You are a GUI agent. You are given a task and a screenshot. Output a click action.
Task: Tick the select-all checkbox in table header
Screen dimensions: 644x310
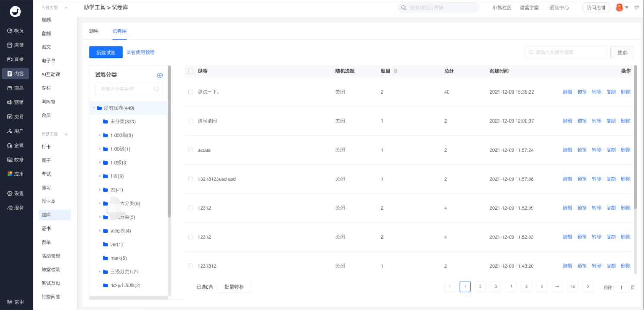[x=190, y=71]
